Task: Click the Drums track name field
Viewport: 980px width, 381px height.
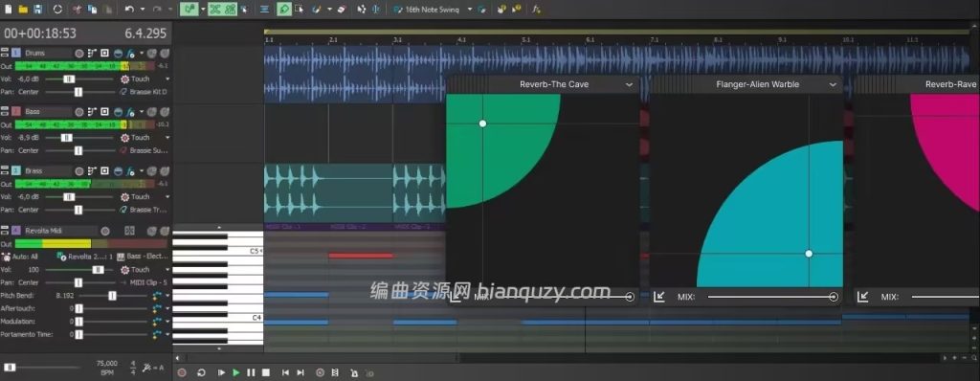Action: coord(48,54)
